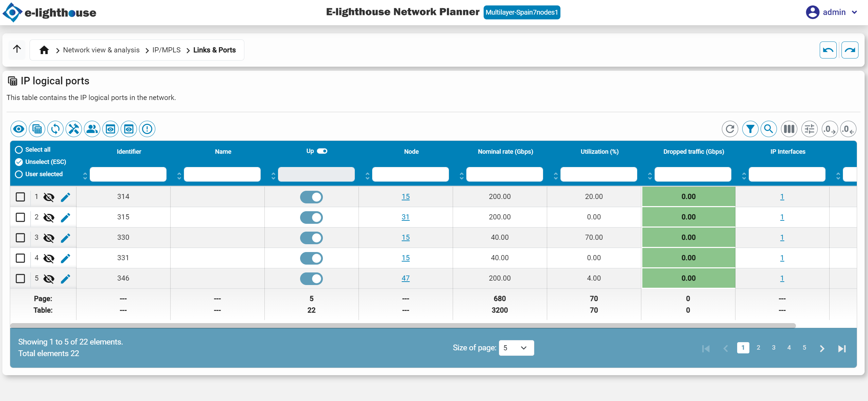
Task: Click the columns visibility icon
Action: (x=789, y=129)
